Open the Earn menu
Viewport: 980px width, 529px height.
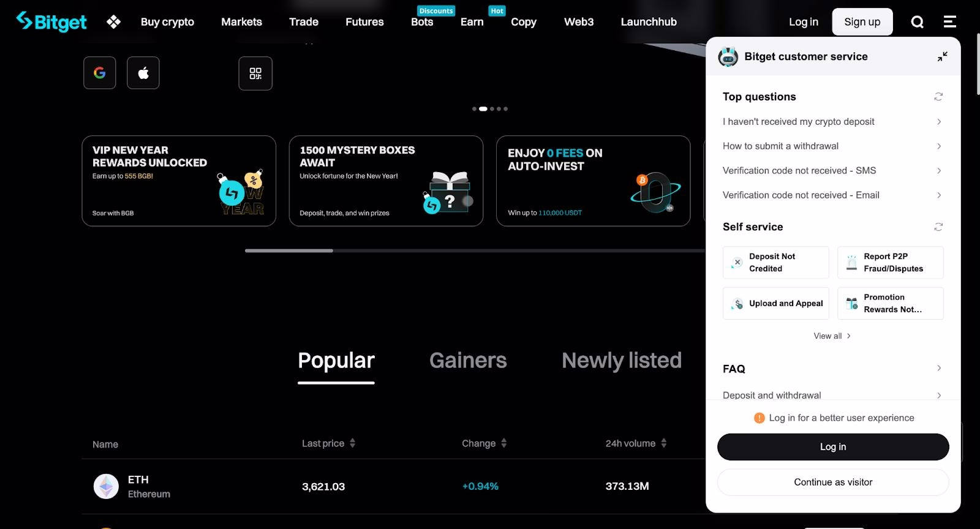tap(472, 22)
